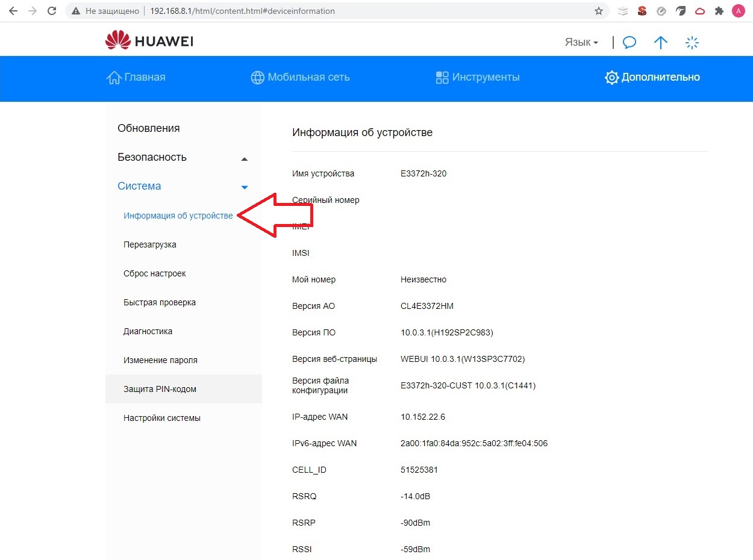Bookmark this page with the star icon

(599, 11)
